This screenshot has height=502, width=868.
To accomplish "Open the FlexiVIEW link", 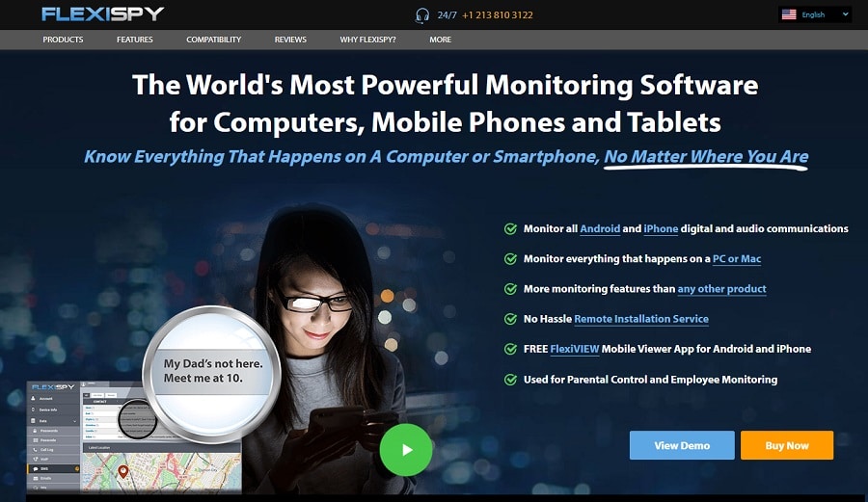I will click(575, 349).
